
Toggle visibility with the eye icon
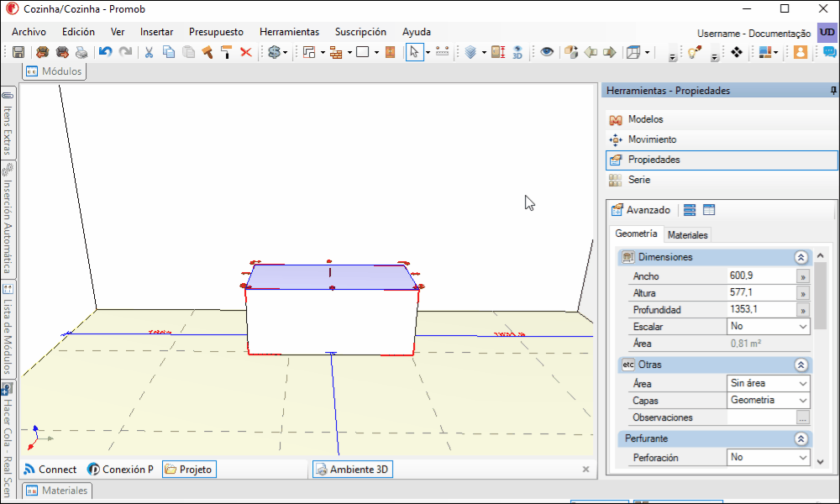[547, 52]
